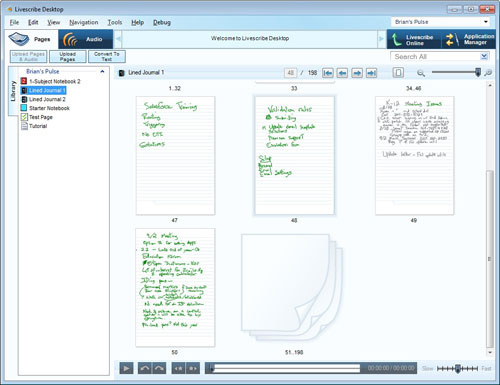Viewport: 500px width, 385px height.
Task: Click the Welcome to Livescribe Desktop banner
Action: 250,38
